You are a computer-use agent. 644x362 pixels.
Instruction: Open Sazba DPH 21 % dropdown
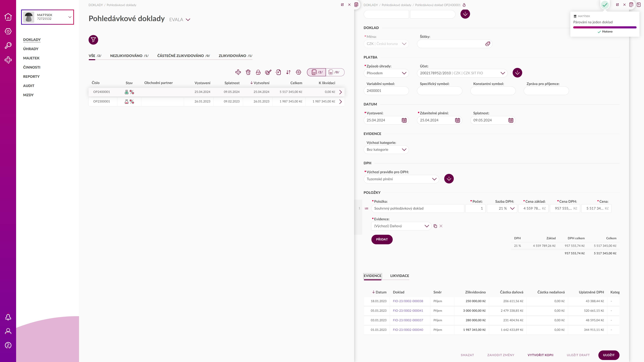click(502, 208)
